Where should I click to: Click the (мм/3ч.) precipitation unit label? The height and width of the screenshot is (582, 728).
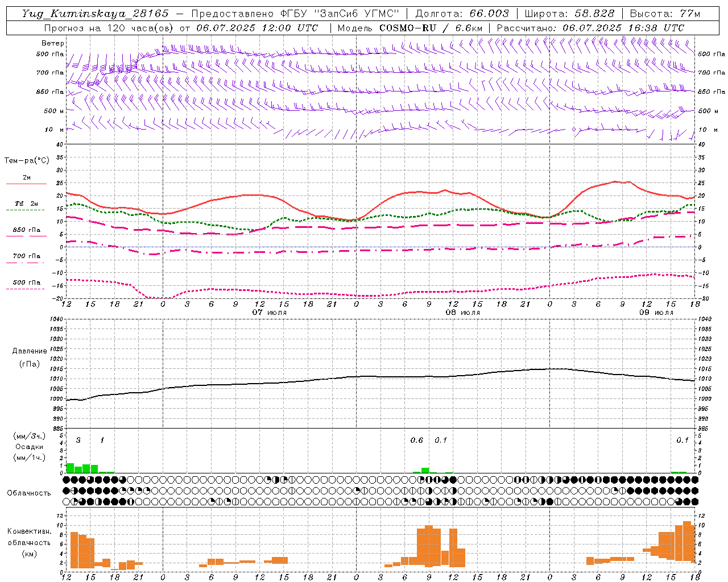30,436
